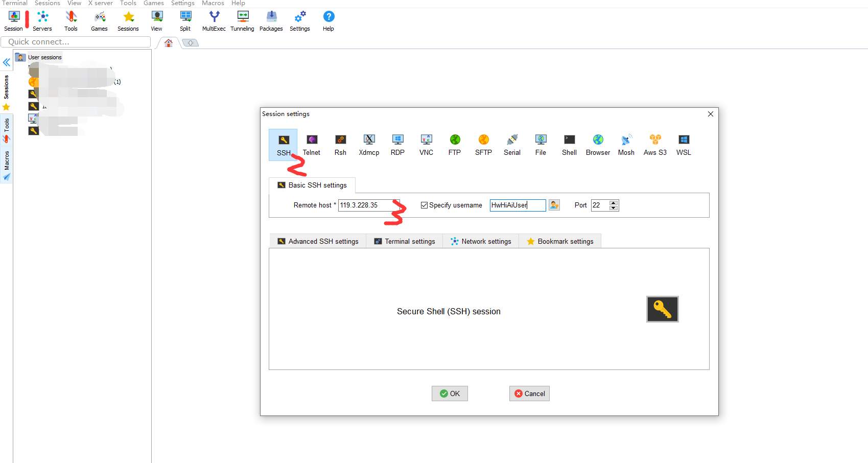Viewport: 868px width, 463px height.
Task: Click the View toolbar icon
Action: pyautogui.click(x=157, y=21)
